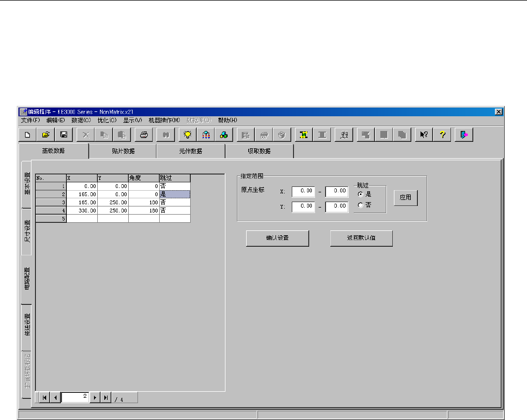Go to the first record navigation arrow
This screenshot has height=420, width=527.
coord(43,398)
